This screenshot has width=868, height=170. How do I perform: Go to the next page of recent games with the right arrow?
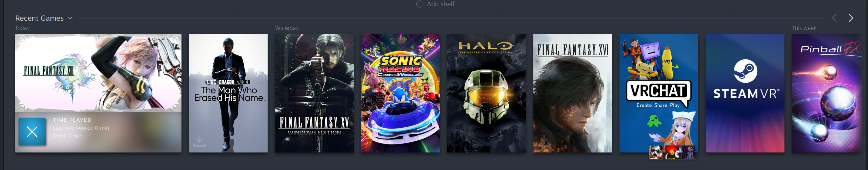point(850,18)
